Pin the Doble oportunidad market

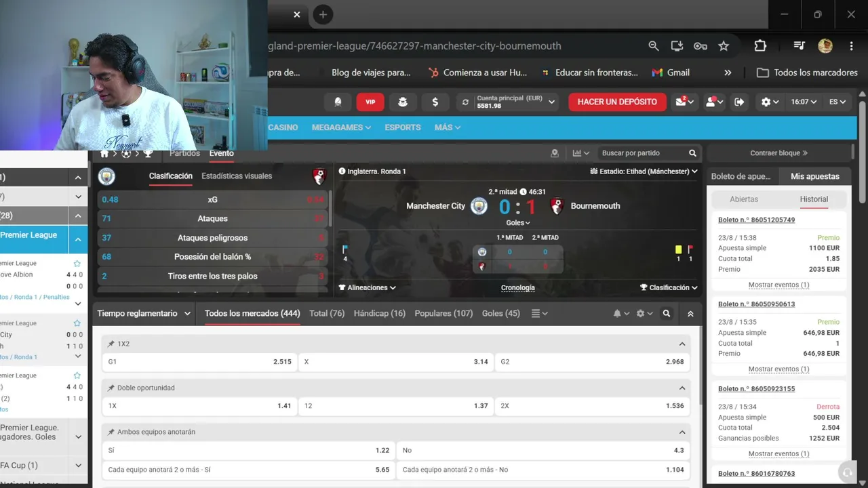111,388
